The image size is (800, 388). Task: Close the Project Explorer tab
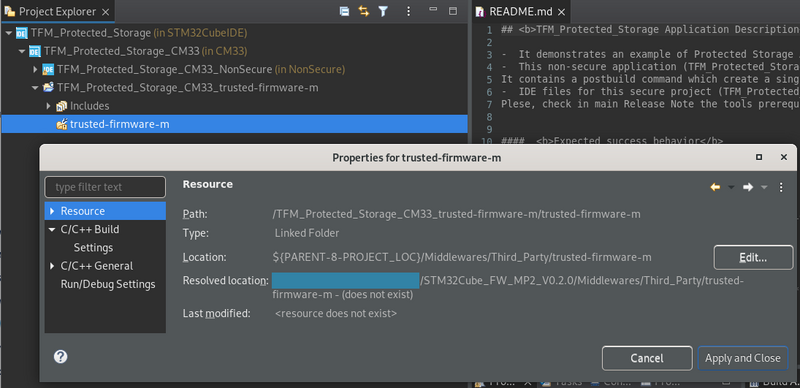pyautogui.click(x=105, y=12)
